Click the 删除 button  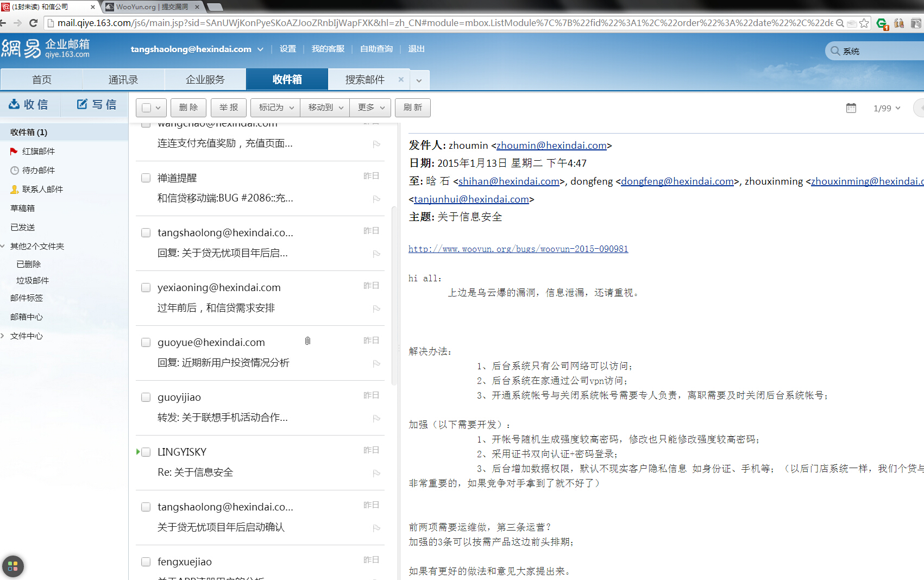click(188, 108)
